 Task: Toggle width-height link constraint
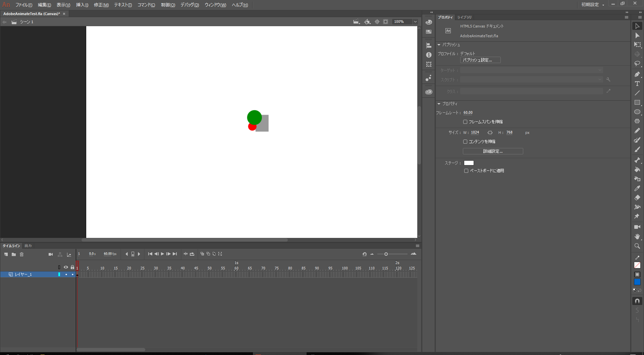click(x=490, y=133)
